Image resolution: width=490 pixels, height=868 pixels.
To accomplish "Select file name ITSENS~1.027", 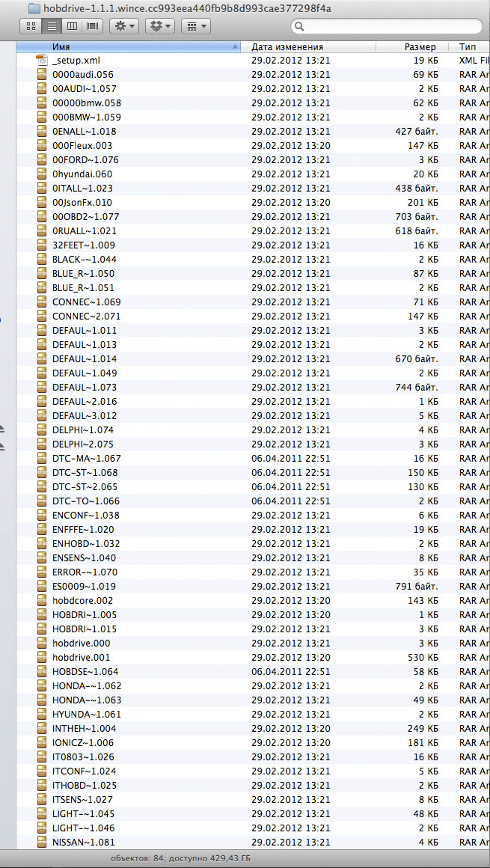I will pyautogui.click(x=82, y=800).
